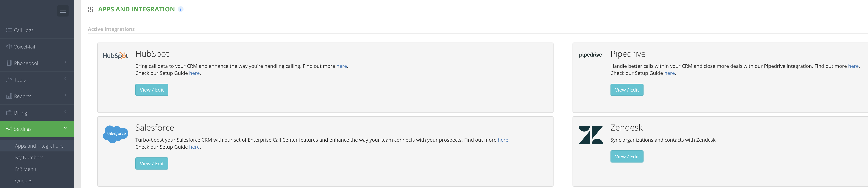868x188 pixels.
Task: Click the Pipedrive card title
Action: 628,54
